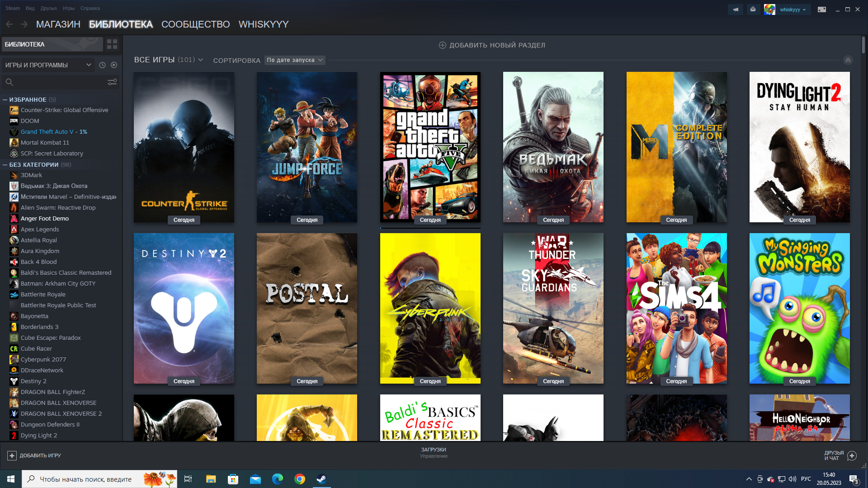The height and width of the screenshot is (488, 868).
Task: Launch Microsoft Edge from taskbar
Action: [278, 479]
